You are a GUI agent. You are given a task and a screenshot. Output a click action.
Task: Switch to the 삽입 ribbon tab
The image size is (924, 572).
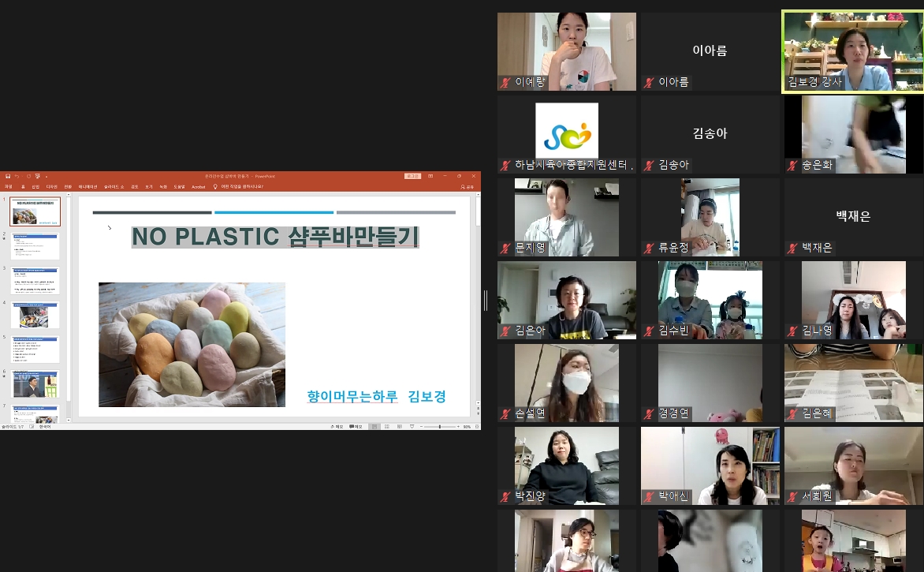[35, 187]
